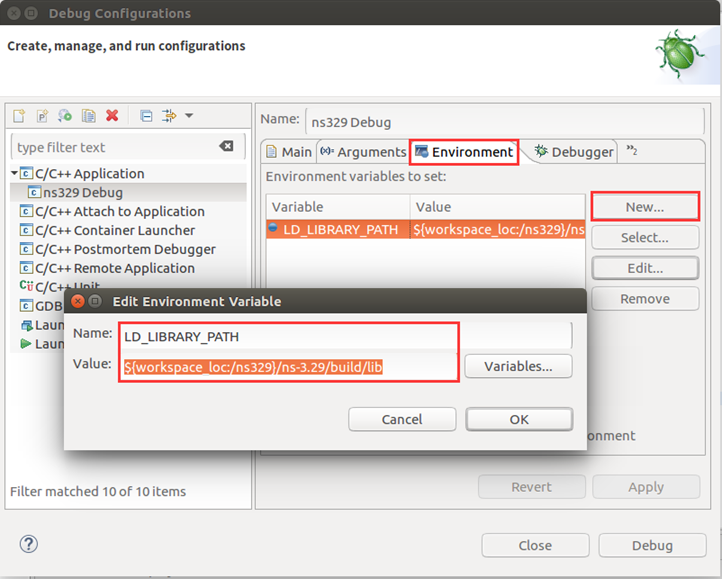Switch to the Arguments tab
This screenshot has width=722, height=579.
(x=363, y=152)
